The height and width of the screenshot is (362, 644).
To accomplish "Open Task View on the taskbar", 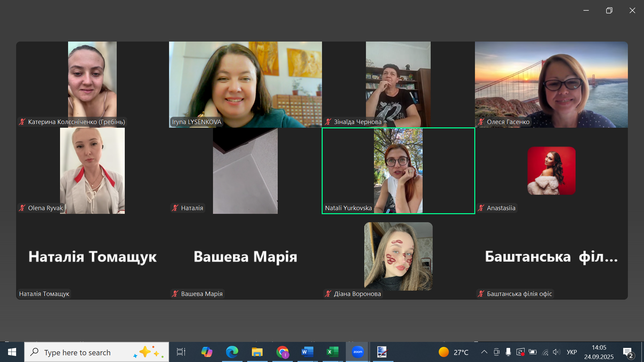I will pos(181,352).
